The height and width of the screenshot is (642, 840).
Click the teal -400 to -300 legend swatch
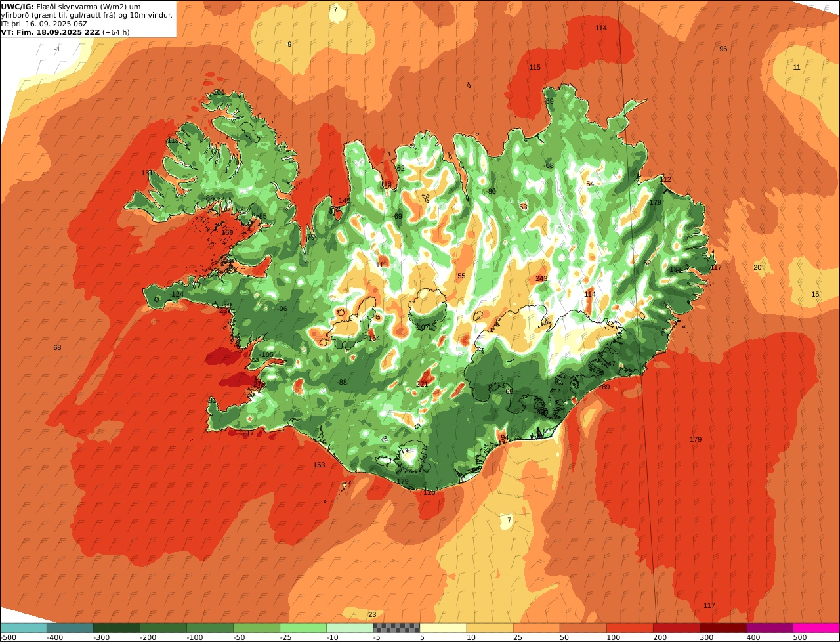70,628
